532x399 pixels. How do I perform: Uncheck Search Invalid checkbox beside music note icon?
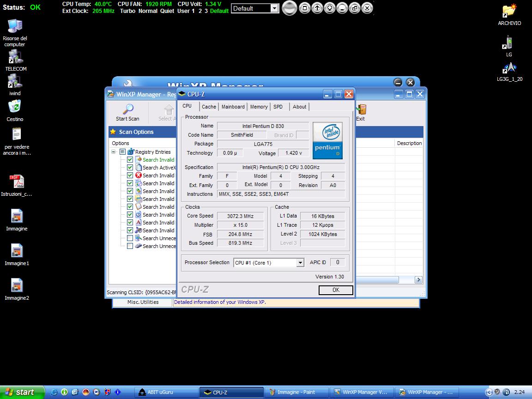[x=130, y=230]
